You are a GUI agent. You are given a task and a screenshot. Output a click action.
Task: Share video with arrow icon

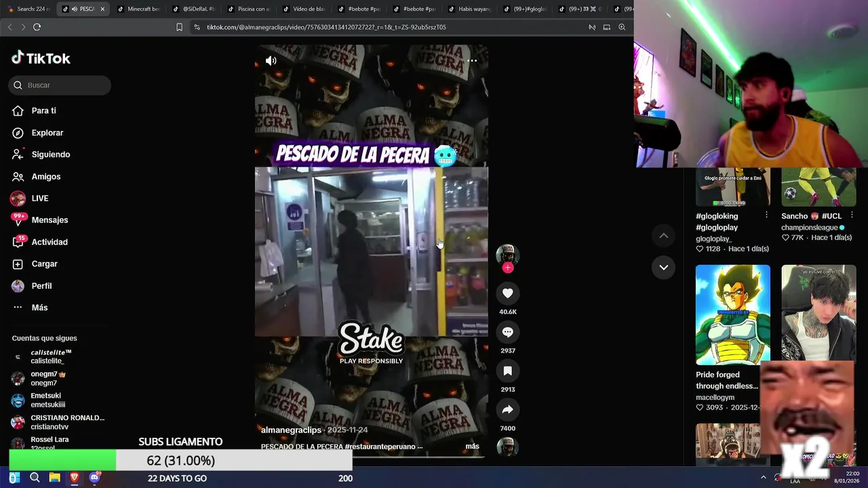click(507, 409)
